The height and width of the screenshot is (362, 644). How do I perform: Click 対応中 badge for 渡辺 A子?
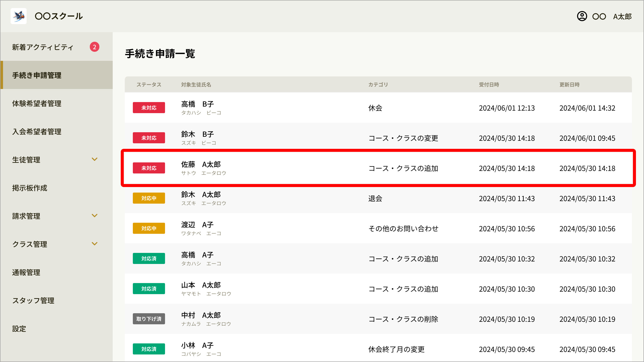coord(149,228)
